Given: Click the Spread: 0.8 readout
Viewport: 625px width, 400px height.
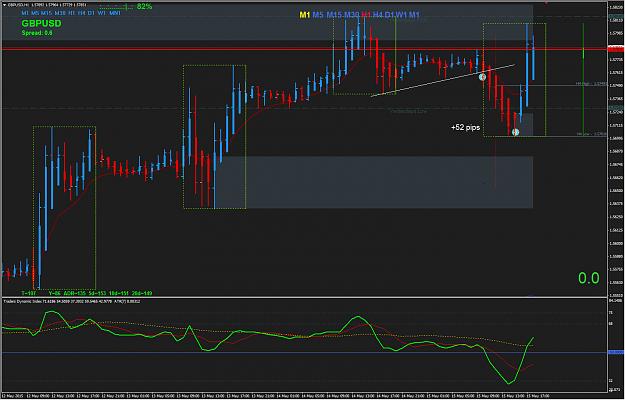Looking at the screenshot, I should click(x=37, y=33).
